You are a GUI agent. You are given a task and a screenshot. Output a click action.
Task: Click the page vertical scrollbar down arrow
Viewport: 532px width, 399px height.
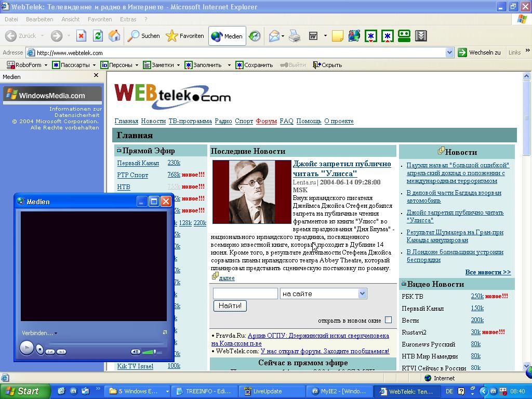[x=527, y=366]
